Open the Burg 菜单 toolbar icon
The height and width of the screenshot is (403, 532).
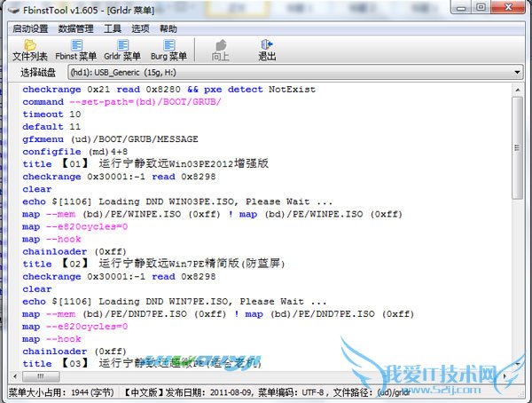pos(168,51)
